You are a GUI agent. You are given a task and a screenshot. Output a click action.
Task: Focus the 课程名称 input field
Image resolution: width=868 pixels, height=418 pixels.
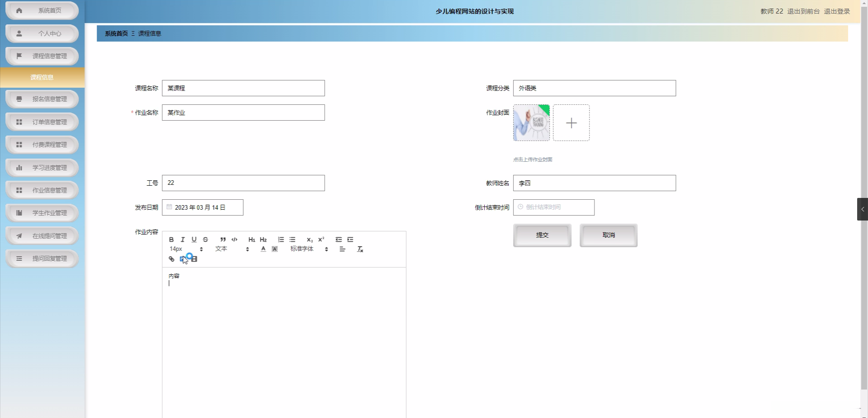(x=243, y=88)
